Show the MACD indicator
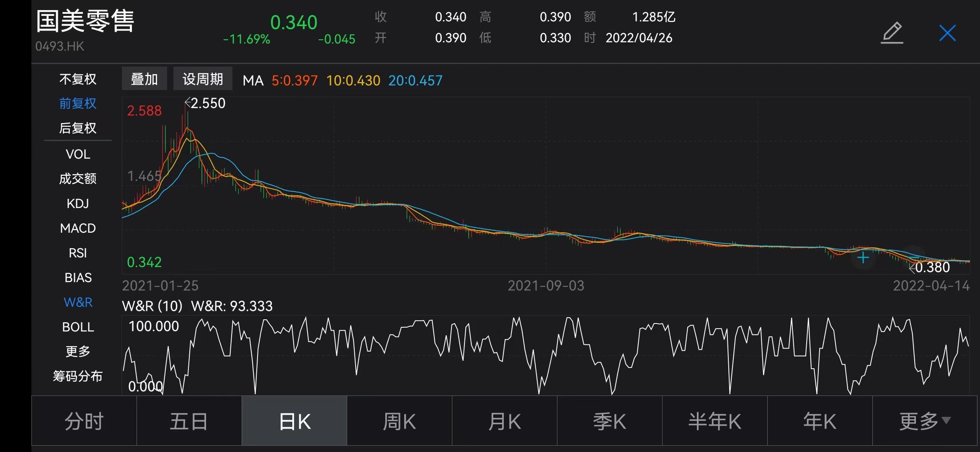Viewport: 980px width, 452px height. coord(78,228)
